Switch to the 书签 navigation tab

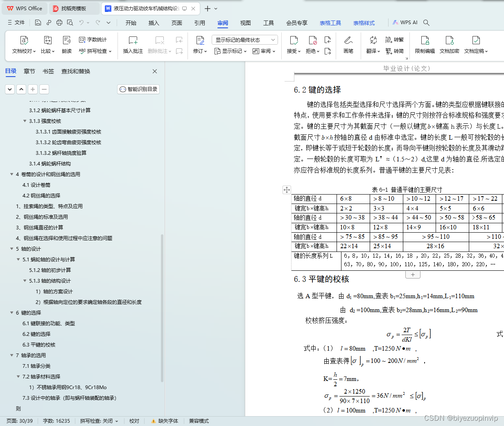48,71
